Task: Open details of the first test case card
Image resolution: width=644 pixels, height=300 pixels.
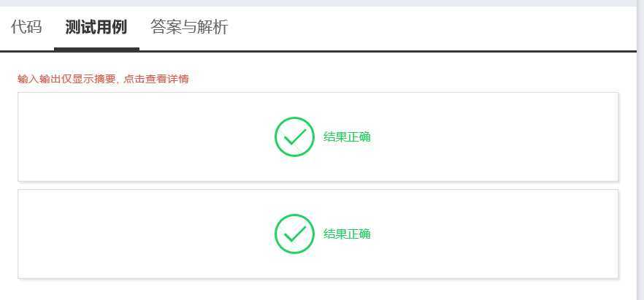Action: click(x=318, y=136)
